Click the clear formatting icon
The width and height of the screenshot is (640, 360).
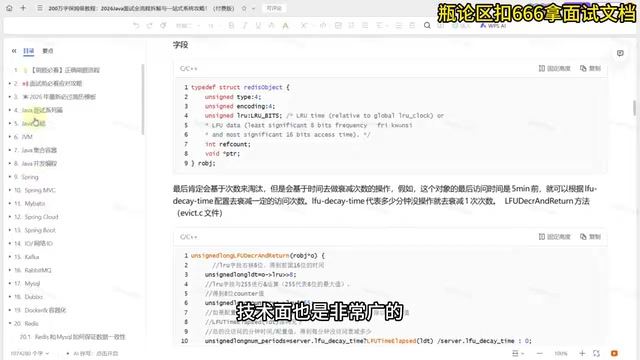click(304, 25)
